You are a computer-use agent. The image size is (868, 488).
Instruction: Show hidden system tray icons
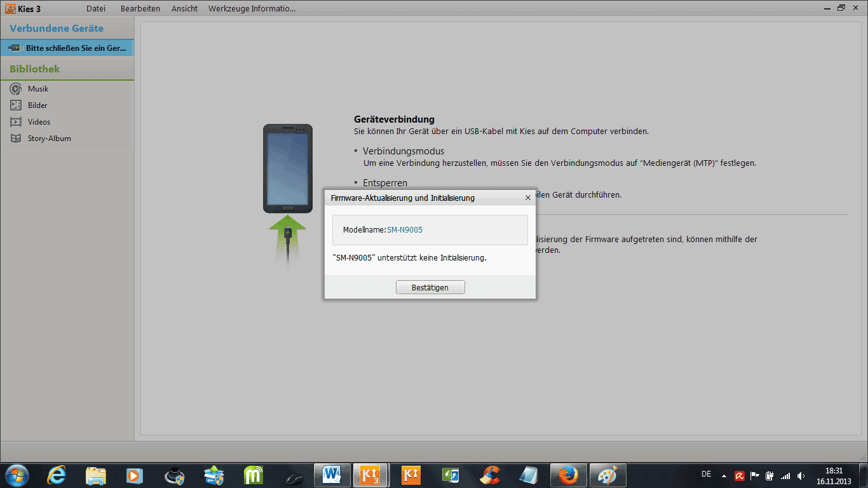[x=723, y=475]
